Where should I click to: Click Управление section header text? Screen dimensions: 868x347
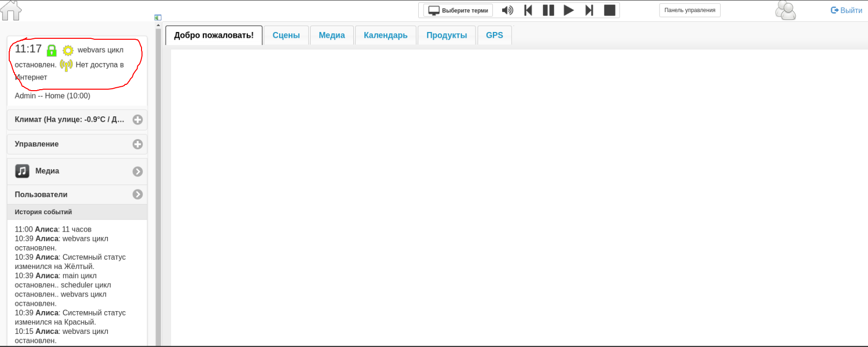(x=37, y=144)
